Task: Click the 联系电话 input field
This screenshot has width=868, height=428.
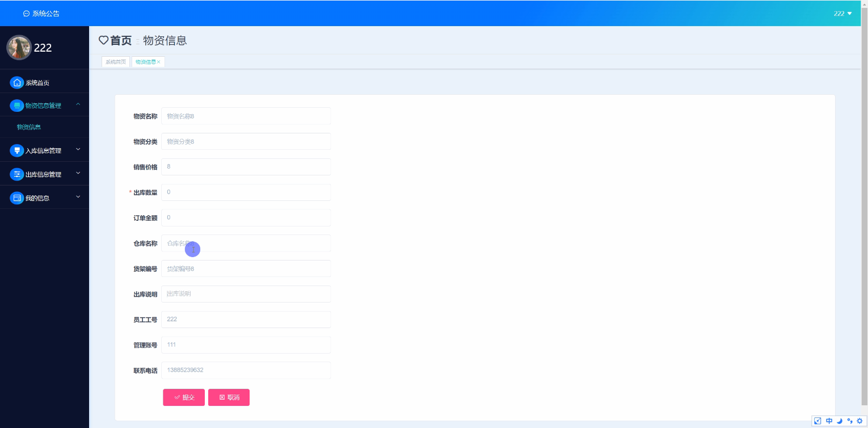Action: tap(246, 370)
